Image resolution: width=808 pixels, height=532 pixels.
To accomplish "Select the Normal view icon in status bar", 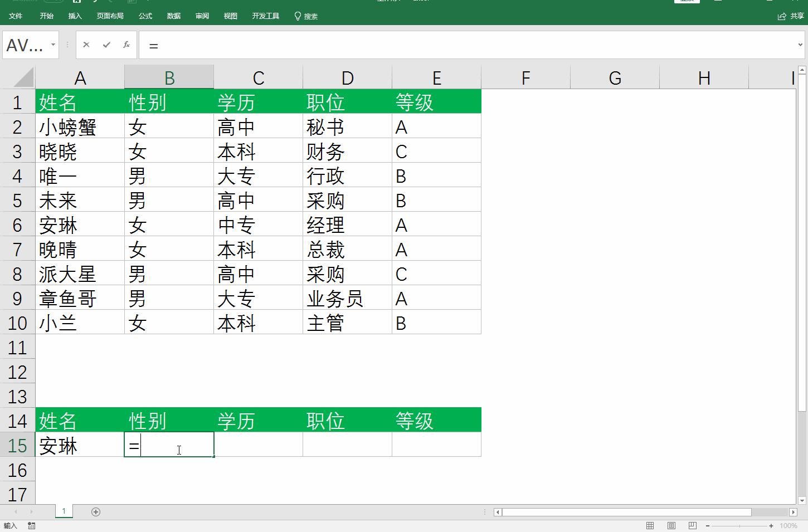I will pyautogui.click(x=650, y=525).
